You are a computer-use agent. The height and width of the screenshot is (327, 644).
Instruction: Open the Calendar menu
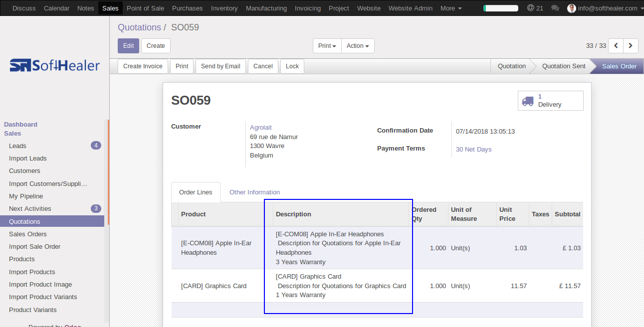click(x=56, y=8)
